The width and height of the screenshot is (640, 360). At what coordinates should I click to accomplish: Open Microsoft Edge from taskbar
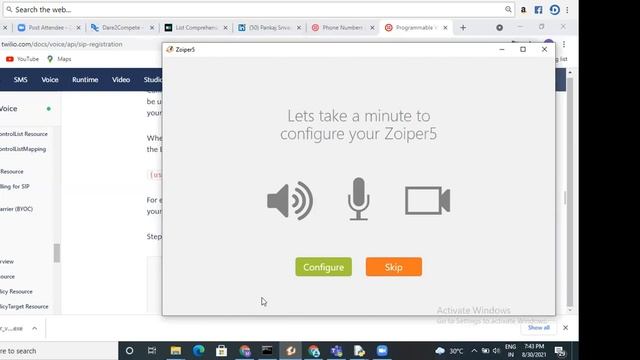click(199, 351)
